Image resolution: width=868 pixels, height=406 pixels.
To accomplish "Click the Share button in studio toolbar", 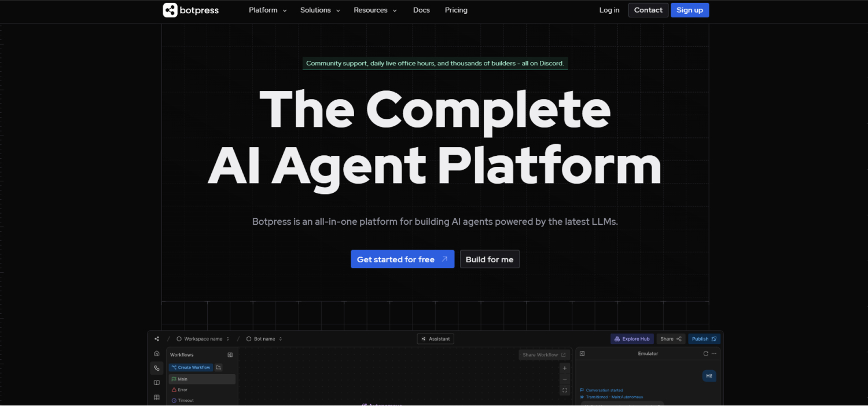I will 671,339.
